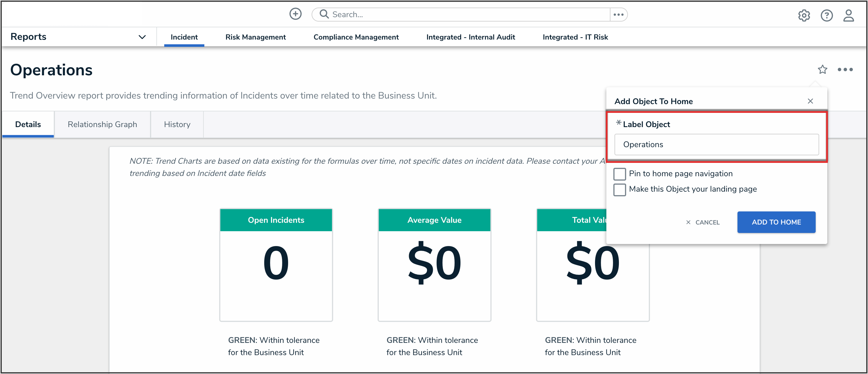Switch to the Relationship Graph tab

(x=102, y=124)
